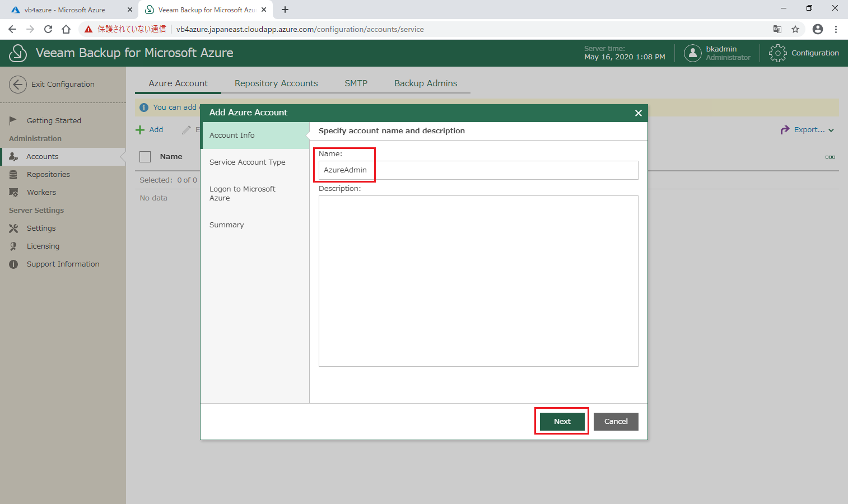The height and width of the screenshot is (504, 848).
Task: Click the purple Export arrow icon
Action: point(785,130)
